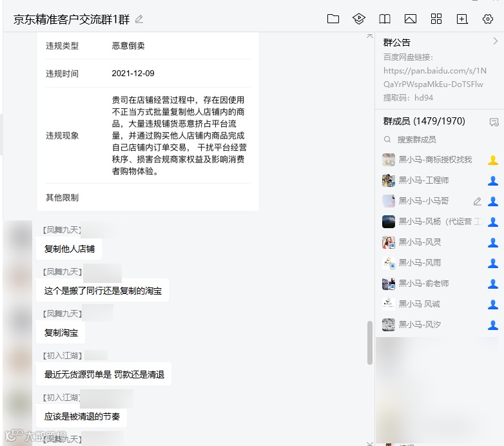Open avatar of 黑小马-工程师
The height and width of the screenshot is (446, 504).
point(388,180)
